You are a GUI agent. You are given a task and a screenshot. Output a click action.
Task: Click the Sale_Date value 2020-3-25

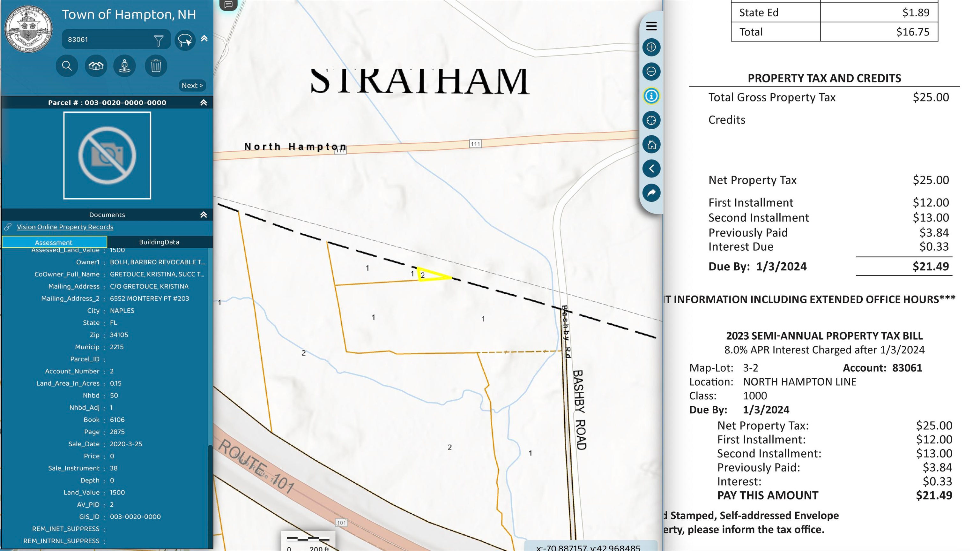(x=126, y=444)
